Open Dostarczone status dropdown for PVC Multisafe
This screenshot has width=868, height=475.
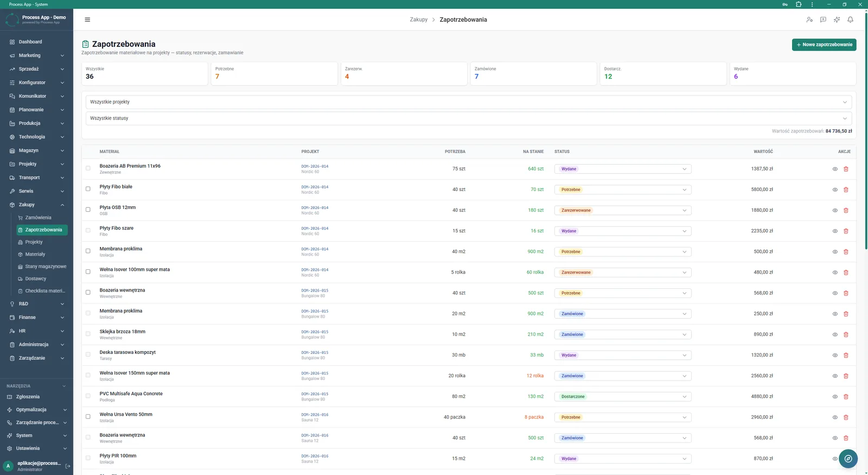point(623,397)
